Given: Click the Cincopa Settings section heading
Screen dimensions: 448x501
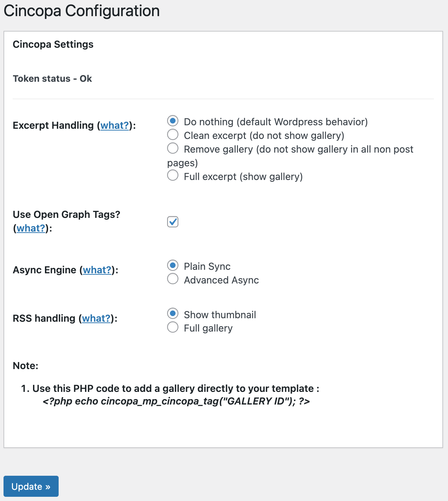Looking at the screenshot, I should [x=53, y=44].
